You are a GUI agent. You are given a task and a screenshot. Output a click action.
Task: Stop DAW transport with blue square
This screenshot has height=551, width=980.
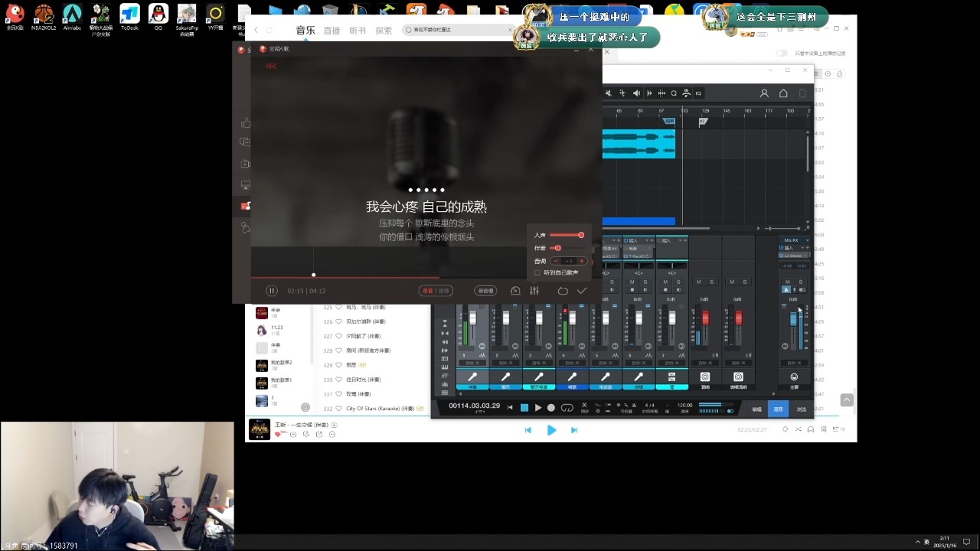524,408
